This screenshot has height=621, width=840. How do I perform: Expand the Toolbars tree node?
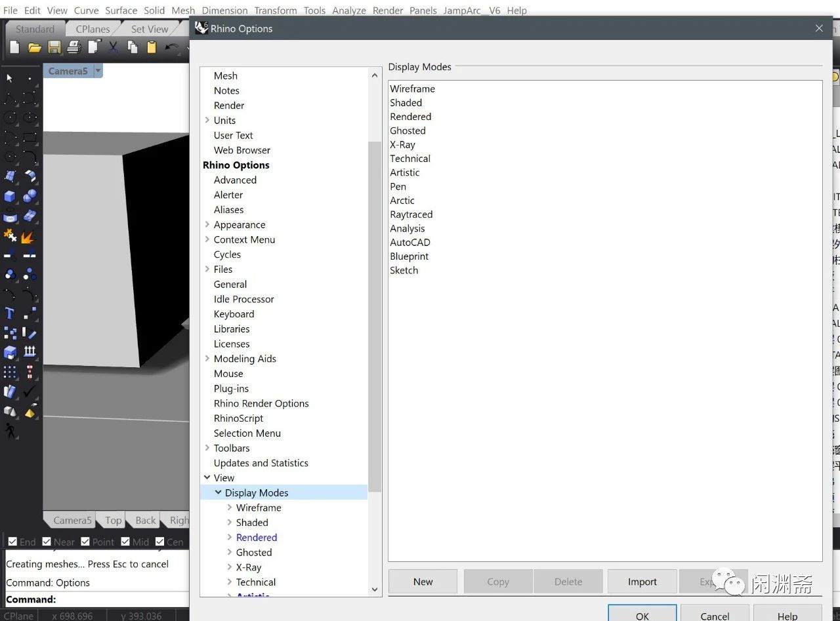point(207,448)
